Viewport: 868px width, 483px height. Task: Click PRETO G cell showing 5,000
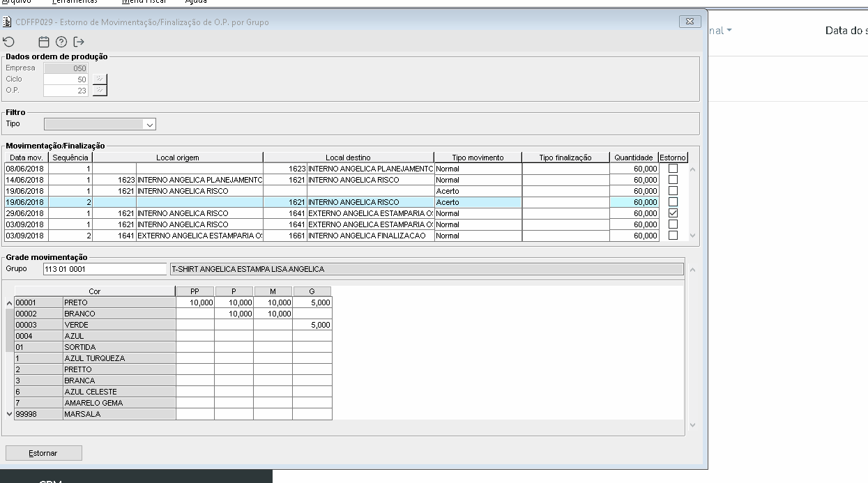pyautogui.click(x=312, y=302)
